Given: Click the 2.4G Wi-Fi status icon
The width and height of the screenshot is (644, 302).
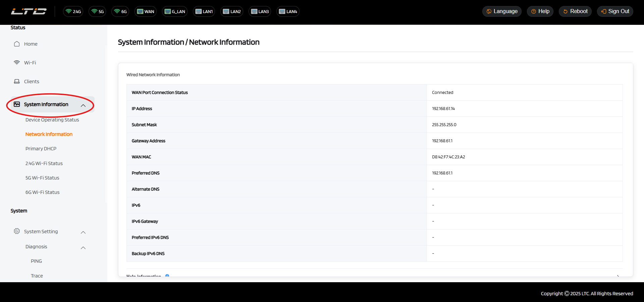Looking at the screenshot, I should [73, 11].
